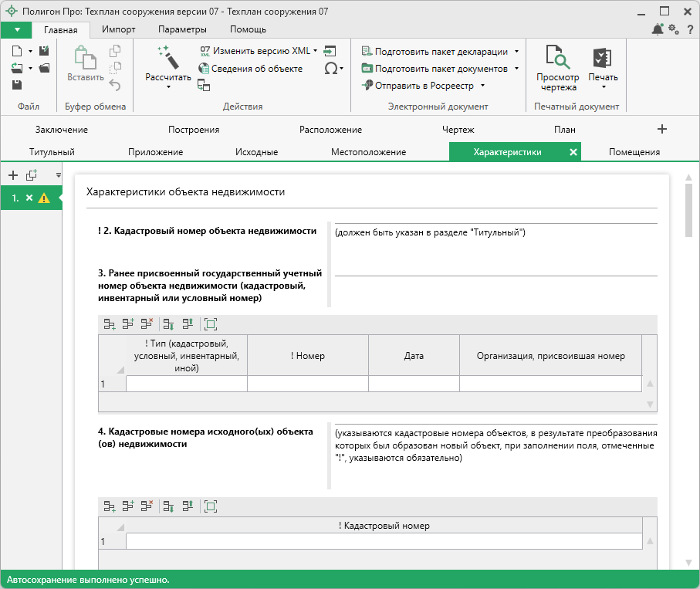
Task: Click the warning triangle on item 1
Action: (44, 198)
